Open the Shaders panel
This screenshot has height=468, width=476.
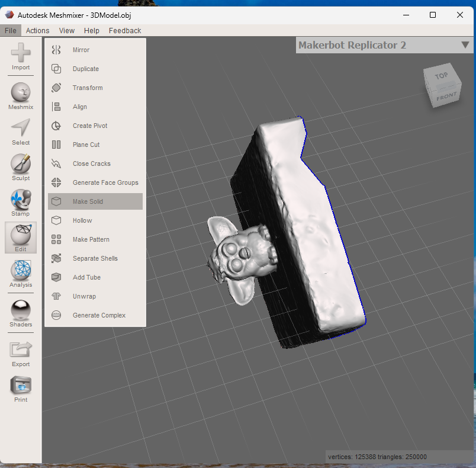coord(21,313)
